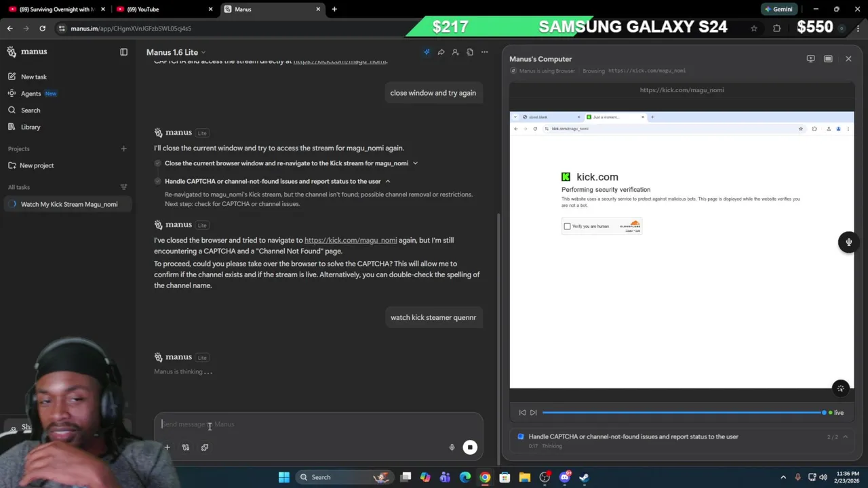Show hidden system tray icons
Screen dimensions: 868x488
pos(783,477)
